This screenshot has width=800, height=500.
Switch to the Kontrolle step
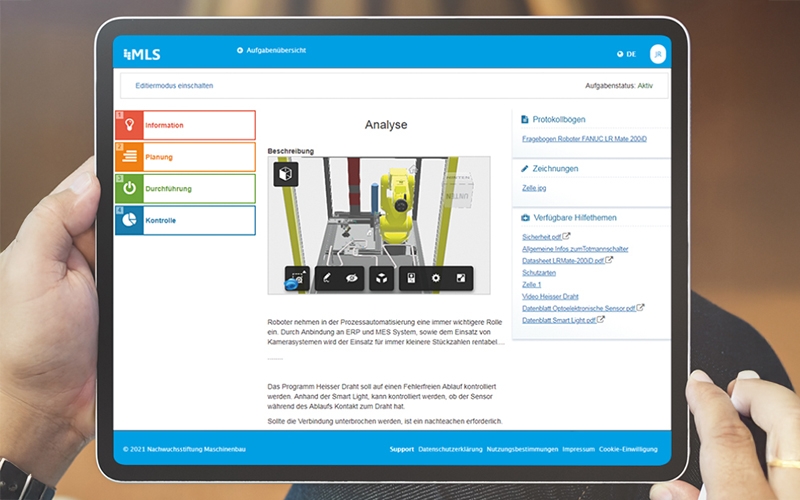click(185, 220)
